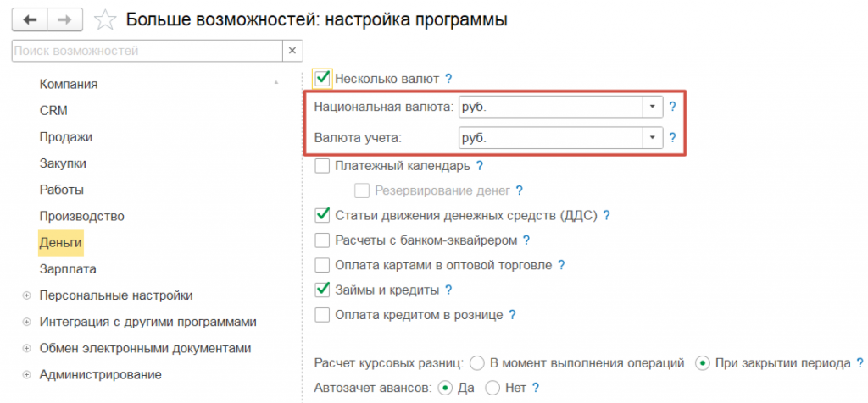Clear the search field with X icon
Viewport: 868px width, 403px height.
click(292, 52)
